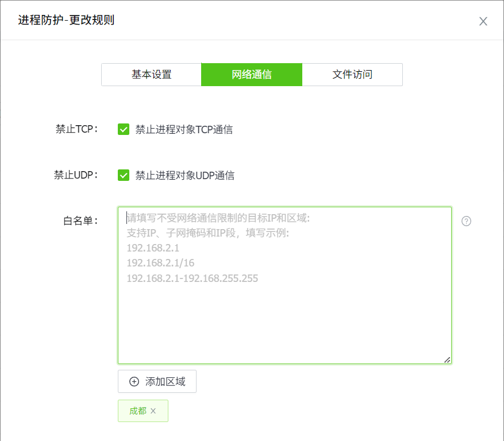
Task: Click the 禁止进程对象TCP通信 checkbox label text
Action: pyautogui.click(x=184, y=129)
